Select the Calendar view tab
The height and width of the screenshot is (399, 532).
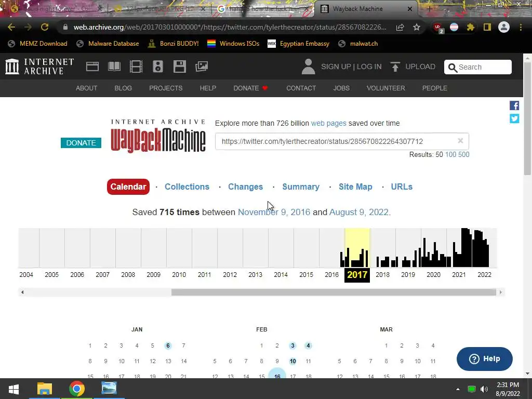[x=128, y=187]
